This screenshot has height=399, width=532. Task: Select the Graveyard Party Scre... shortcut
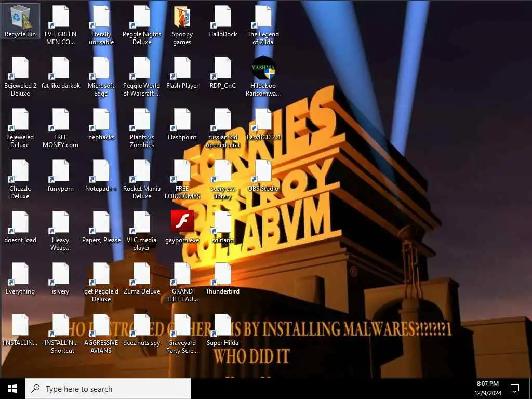182,334
